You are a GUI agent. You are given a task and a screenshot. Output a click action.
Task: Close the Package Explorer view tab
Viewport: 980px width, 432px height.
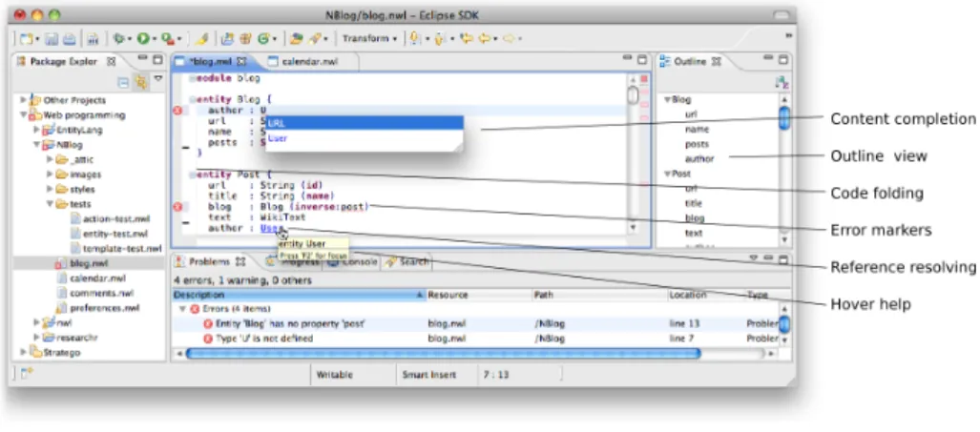pyautogui.click(x=112, y=61)
